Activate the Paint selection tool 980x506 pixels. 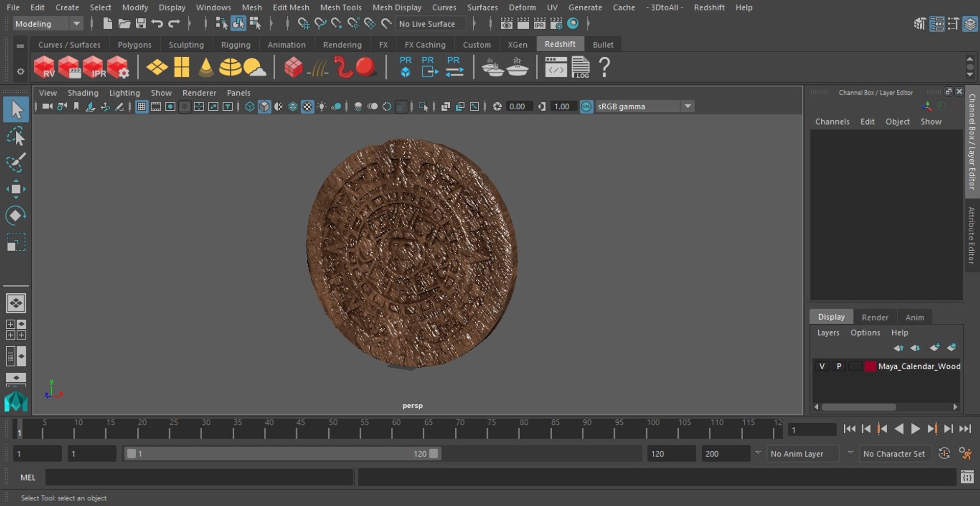[16, 163]
